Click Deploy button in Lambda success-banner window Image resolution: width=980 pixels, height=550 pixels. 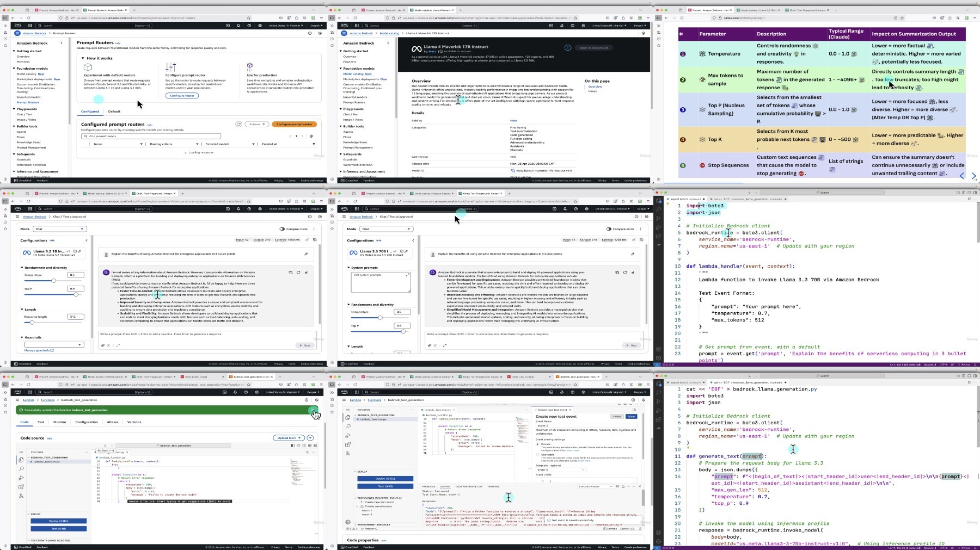(59, 521)
